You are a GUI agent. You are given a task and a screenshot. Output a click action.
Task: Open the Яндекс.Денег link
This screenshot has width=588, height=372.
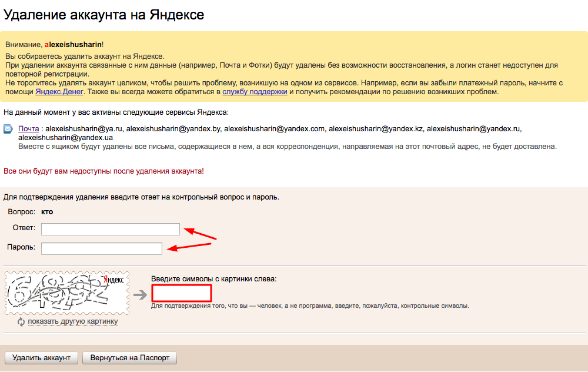59,92
